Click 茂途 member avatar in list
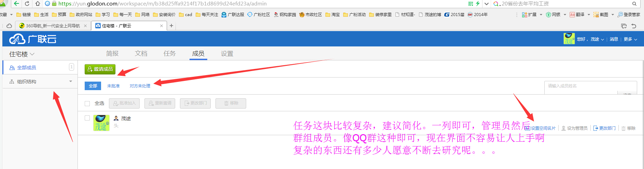The width and height of the screenshot is (644, 169). pos(101,123)
